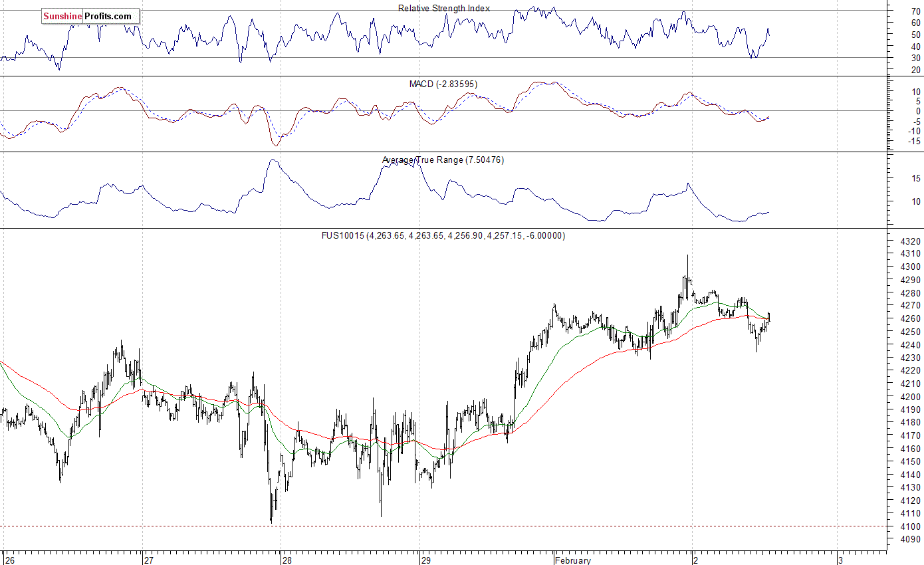
Task: Click the 0 value on MACD axis
Action: pyautogui.click(x=917, y=111)
